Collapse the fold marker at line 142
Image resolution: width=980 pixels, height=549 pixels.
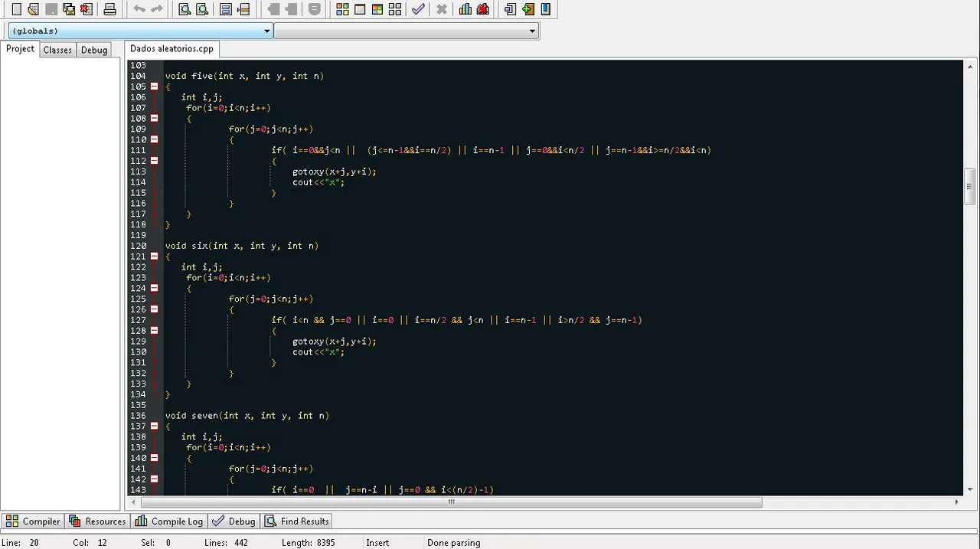(x=154, y=479)
